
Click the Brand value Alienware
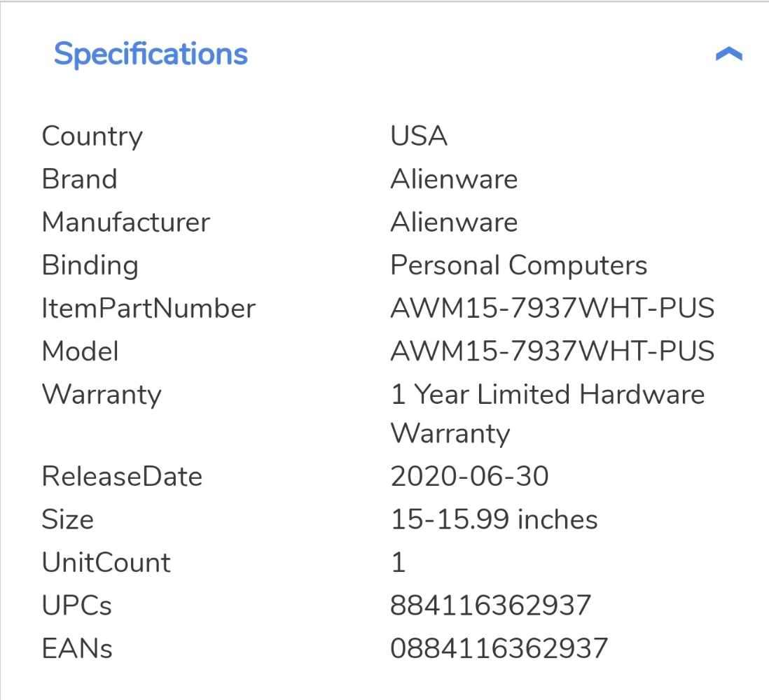[454, 179]
